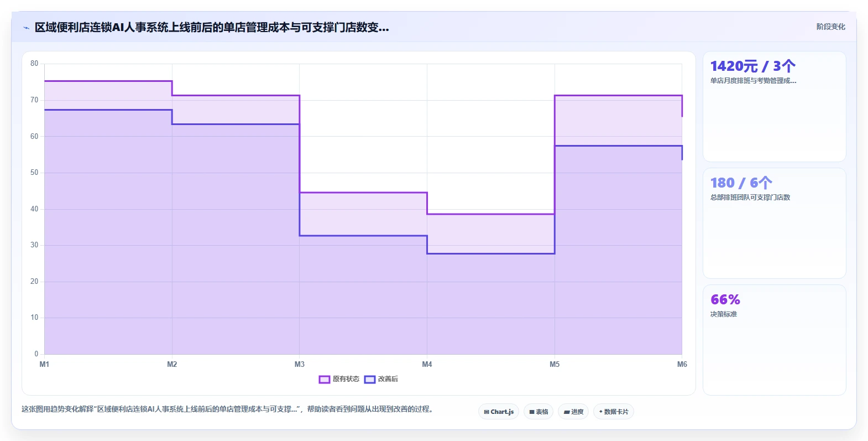The width and height of the screenshot is (868, 441).
Task: Open the 180 / 6个 stat card
Action: [x=774, y=224]
